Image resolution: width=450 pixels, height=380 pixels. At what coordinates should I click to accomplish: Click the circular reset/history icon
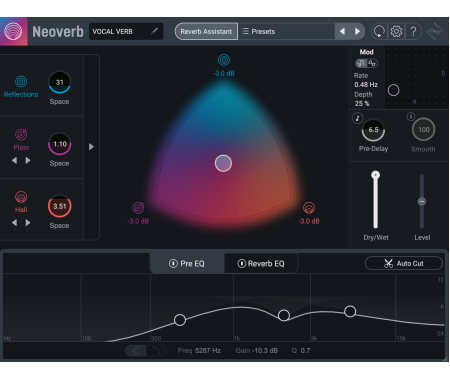[379, 31]
